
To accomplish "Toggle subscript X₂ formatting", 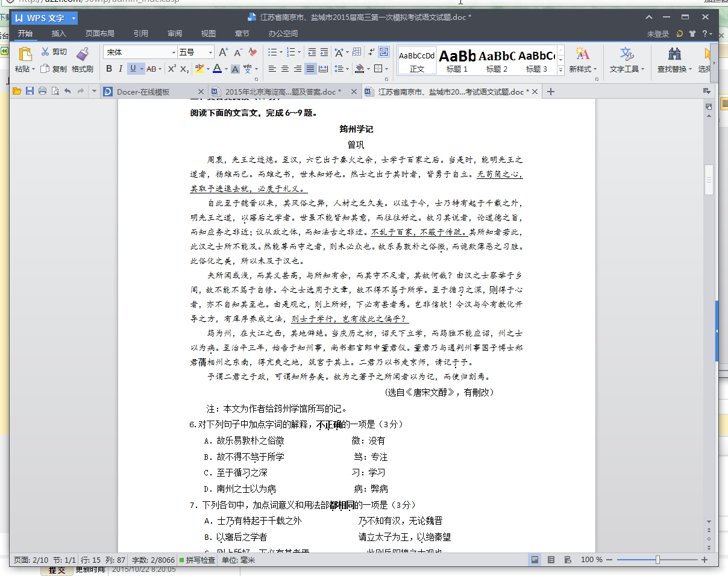I will pyautogui.click(x=184, y=69).
